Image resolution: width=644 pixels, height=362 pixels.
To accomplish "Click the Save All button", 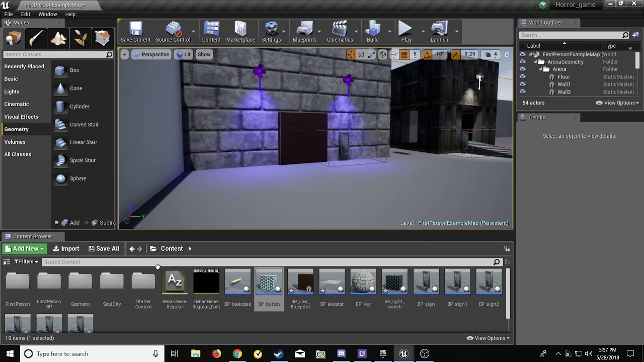I will coord(104,248).
